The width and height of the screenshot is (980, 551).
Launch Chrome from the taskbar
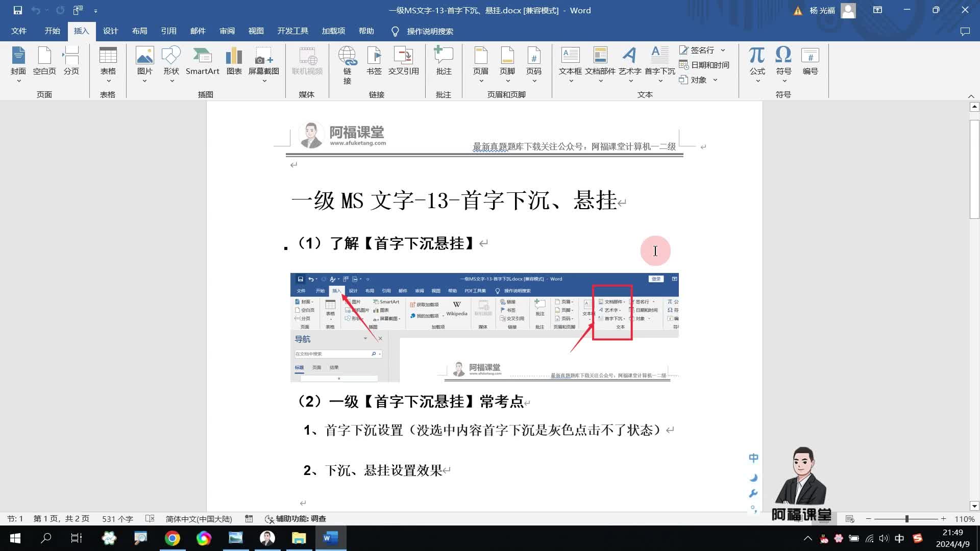coord(173,538)
